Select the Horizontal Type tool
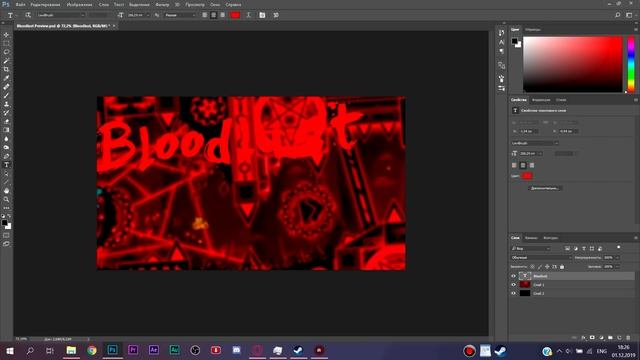 click(x=6, y=165)
